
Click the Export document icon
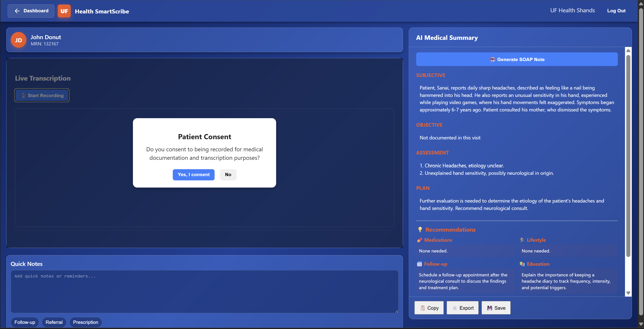coord(455,308)
